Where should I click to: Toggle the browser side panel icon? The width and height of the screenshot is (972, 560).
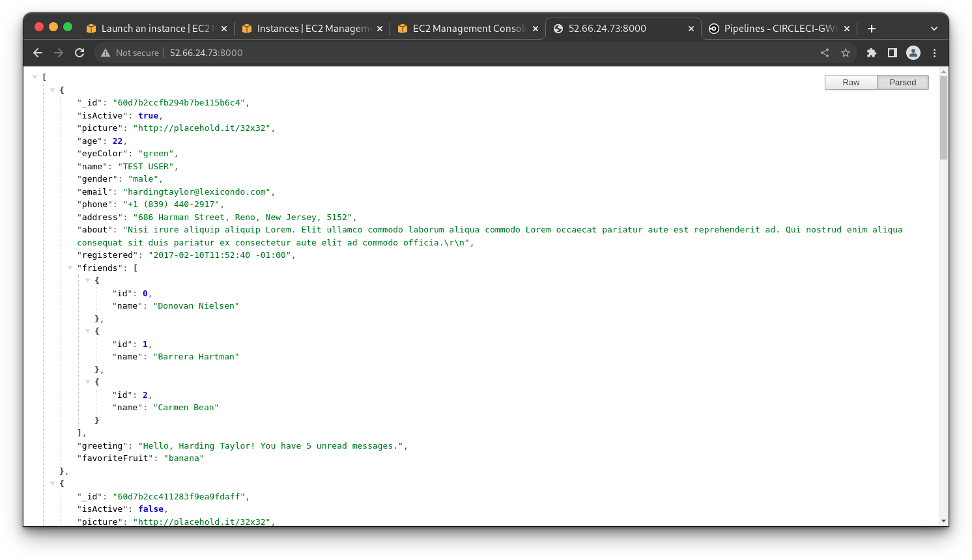(x=893, y=53)
